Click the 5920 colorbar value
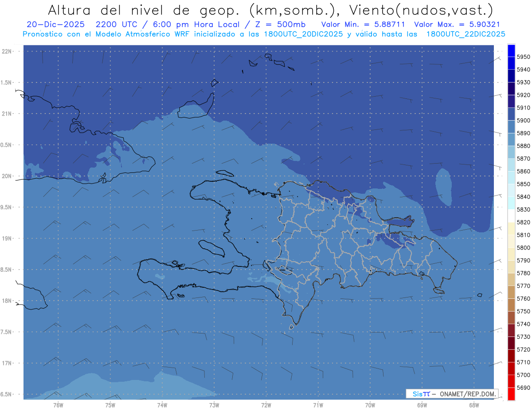Image resolution: width=532 pixels, height=411 pixels. (523, 95)
